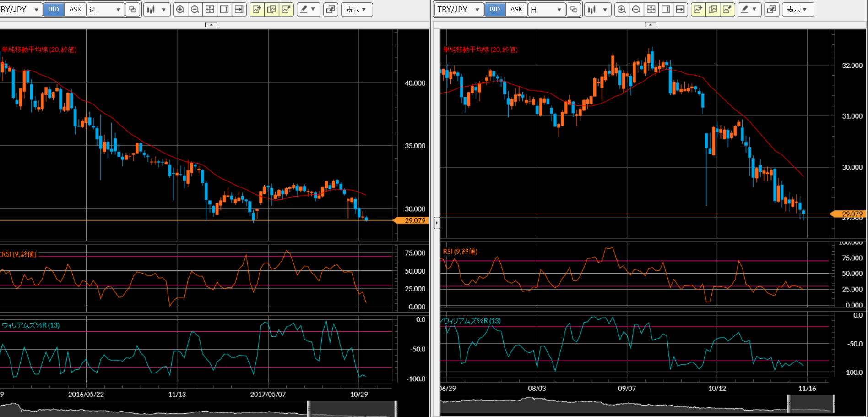Click the detach window icon on the weekly chart
Viewport: 868px width, 417px height.
331,9
